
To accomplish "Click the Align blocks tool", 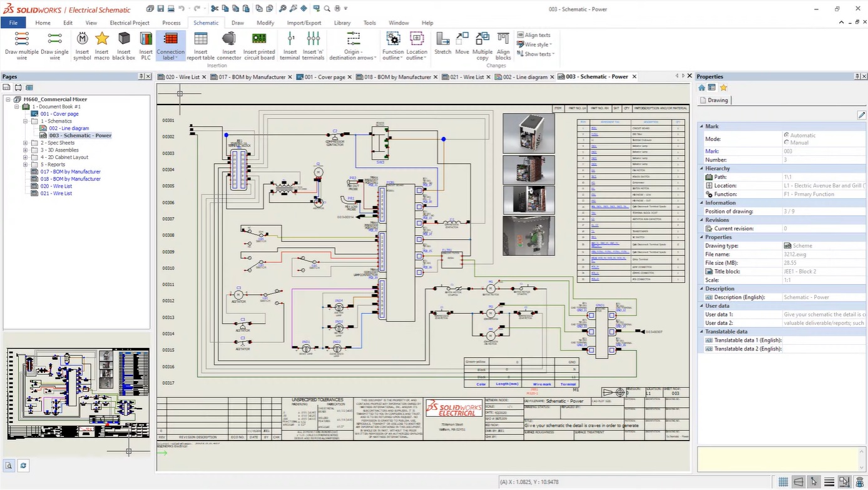I will coord(503,46).
